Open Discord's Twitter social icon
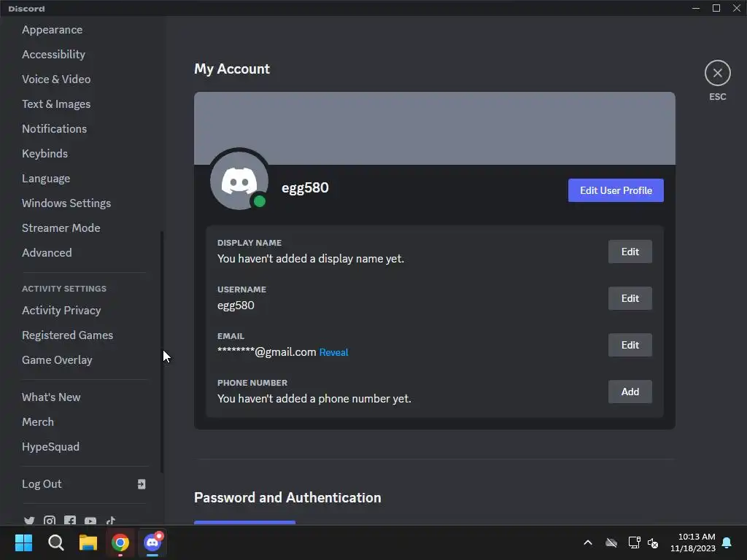Viewport: 747px width, 560px height. (29, 521)
